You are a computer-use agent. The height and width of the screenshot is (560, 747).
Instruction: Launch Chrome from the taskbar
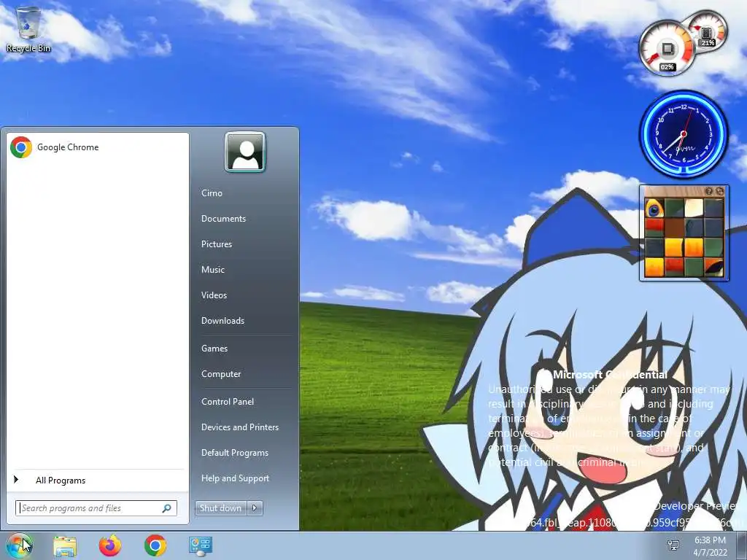(x=155, y=545)
